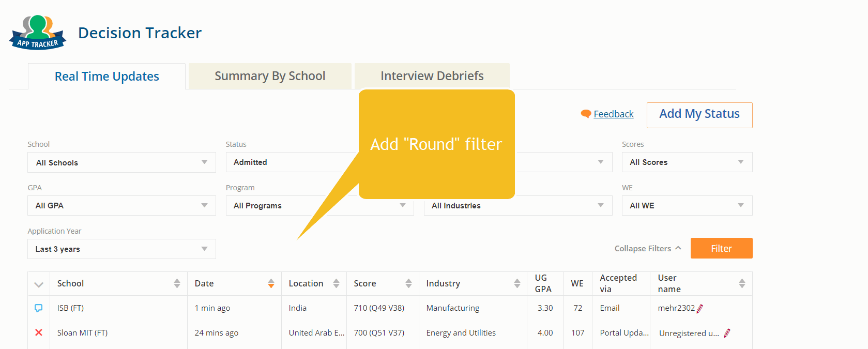Open the All GPA dropdown
This screenshot has height=349, width=868.
click(x=121, y=206)
